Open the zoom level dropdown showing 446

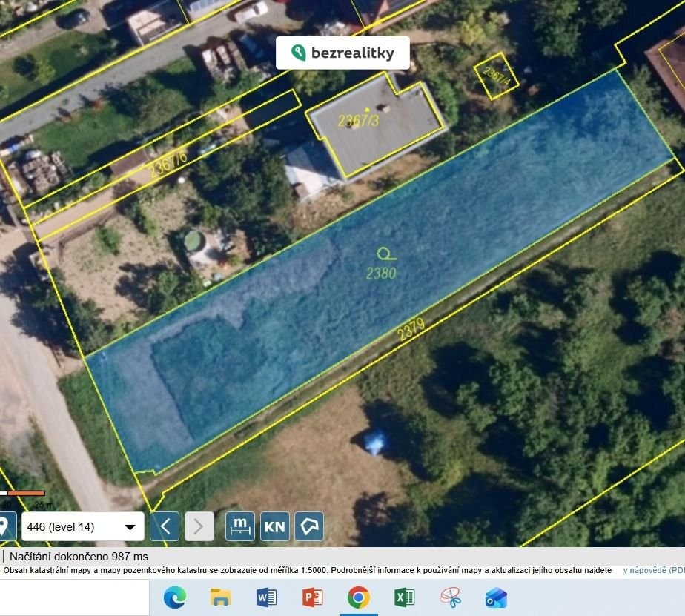pos(82,527)
